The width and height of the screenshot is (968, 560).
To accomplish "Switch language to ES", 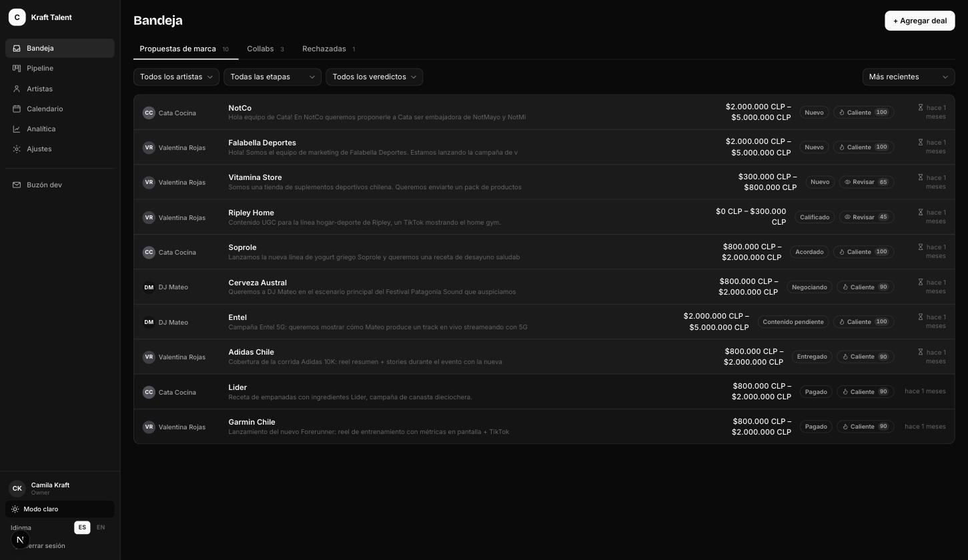I will click(82, 527).
